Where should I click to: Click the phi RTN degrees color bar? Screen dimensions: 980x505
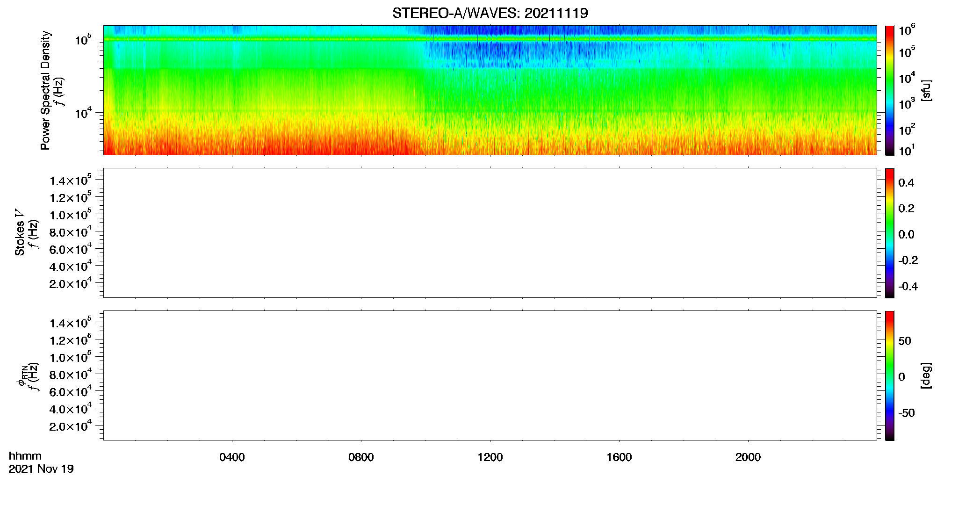click(890, 375)
